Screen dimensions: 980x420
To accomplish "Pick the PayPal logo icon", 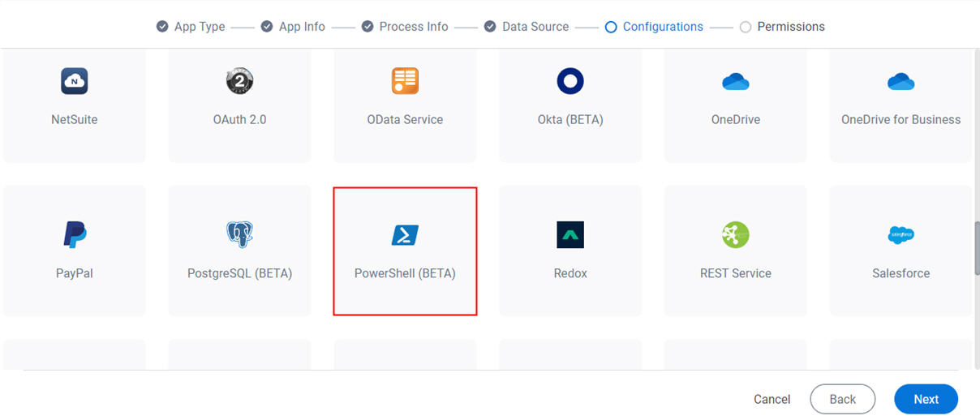I will (x=75, y=235).
